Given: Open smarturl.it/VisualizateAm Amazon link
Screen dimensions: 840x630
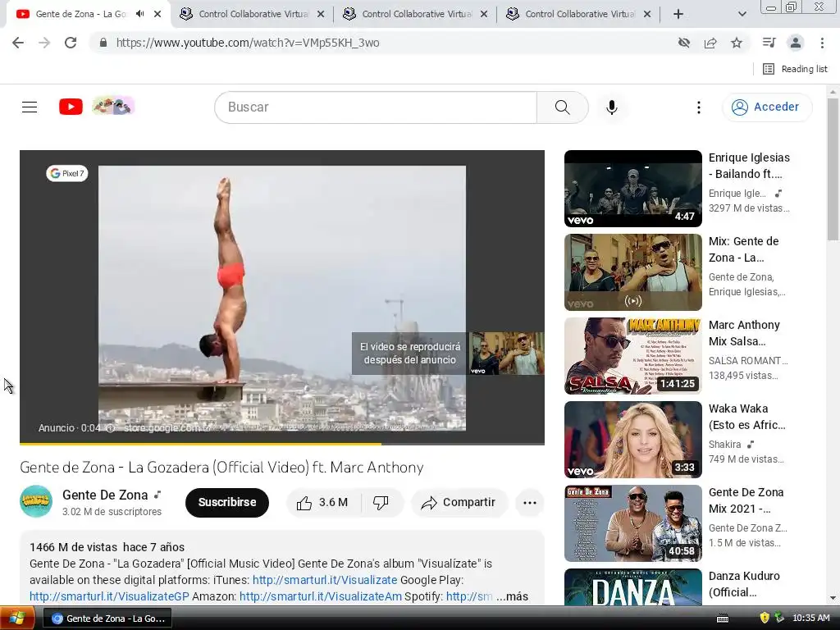Looking at the screenshot, I should click(x=321, y=597).
